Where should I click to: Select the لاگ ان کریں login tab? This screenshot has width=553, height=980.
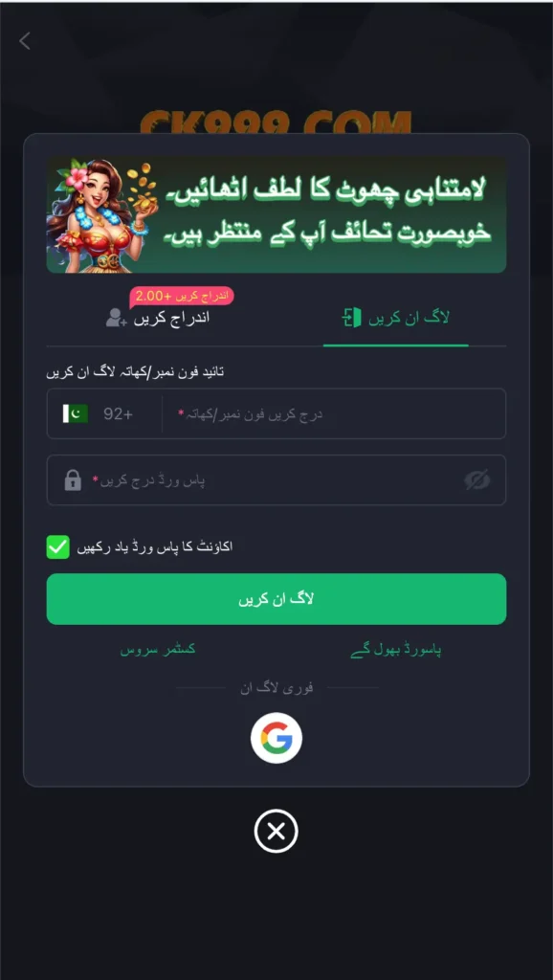click(x=395, y=318)
